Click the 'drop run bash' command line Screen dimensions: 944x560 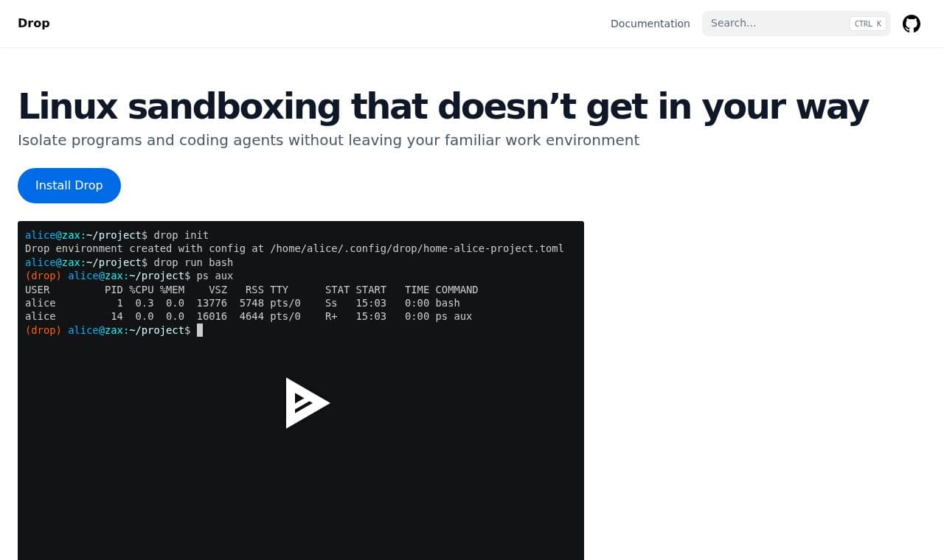[x=129, y=262]
